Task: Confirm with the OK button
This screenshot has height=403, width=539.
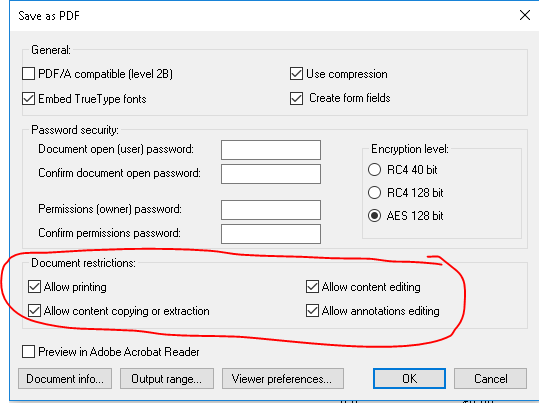Action: tap(409, 379)
